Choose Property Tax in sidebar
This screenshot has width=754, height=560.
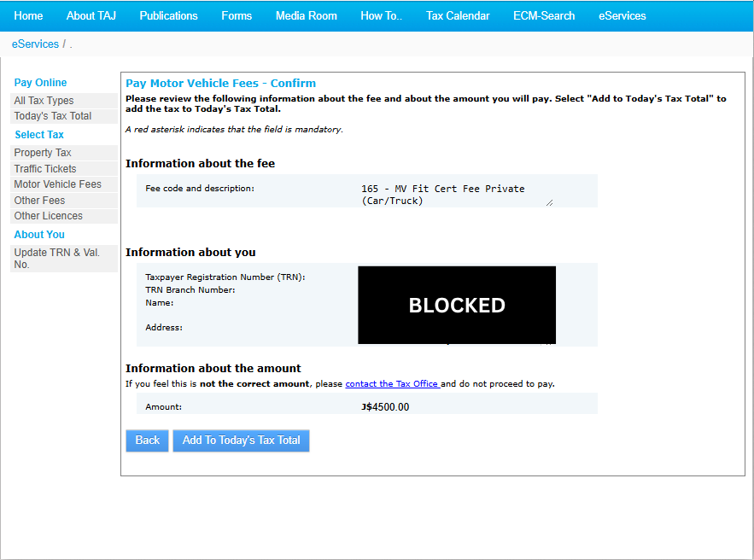point(43,153)
